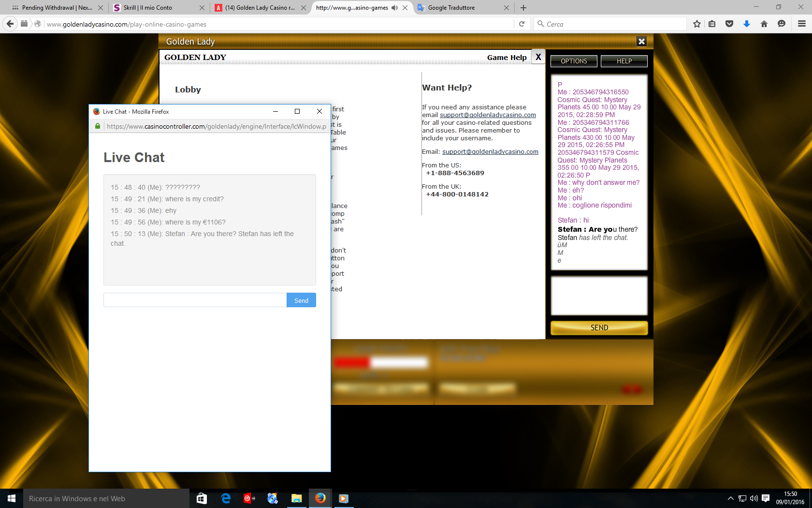Image resolution: width=812 pixels, height=508 pixels.
Task: Click the Firefox icon in Live Chat title bar
Action: (96, 111)
